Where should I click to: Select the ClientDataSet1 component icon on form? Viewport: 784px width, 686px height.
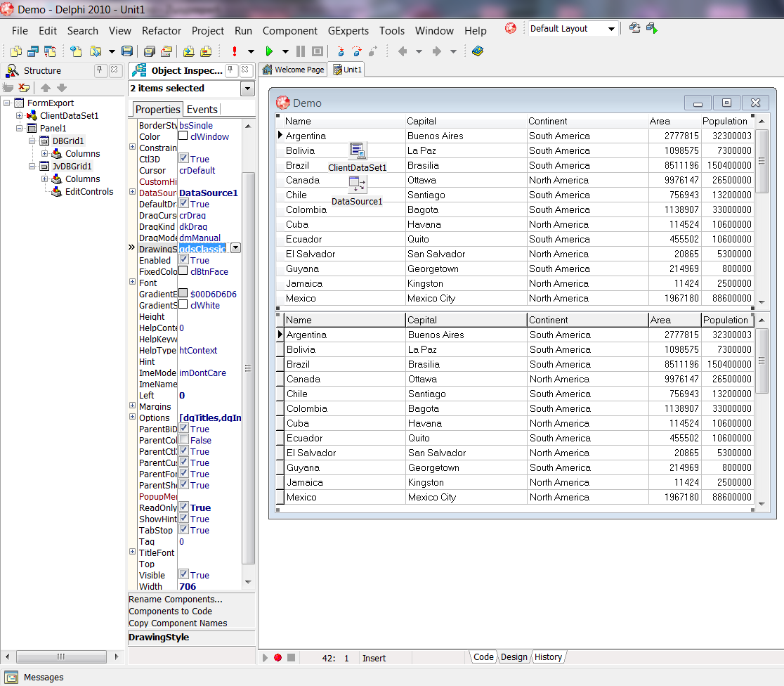click(358, 150)
